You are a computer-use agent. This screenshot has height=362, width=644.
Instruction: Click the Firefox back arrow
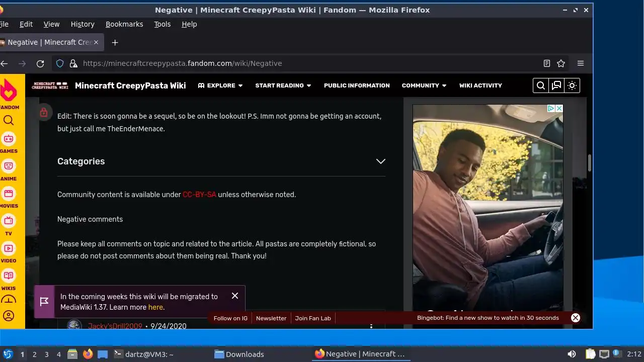tap(4, 63)
